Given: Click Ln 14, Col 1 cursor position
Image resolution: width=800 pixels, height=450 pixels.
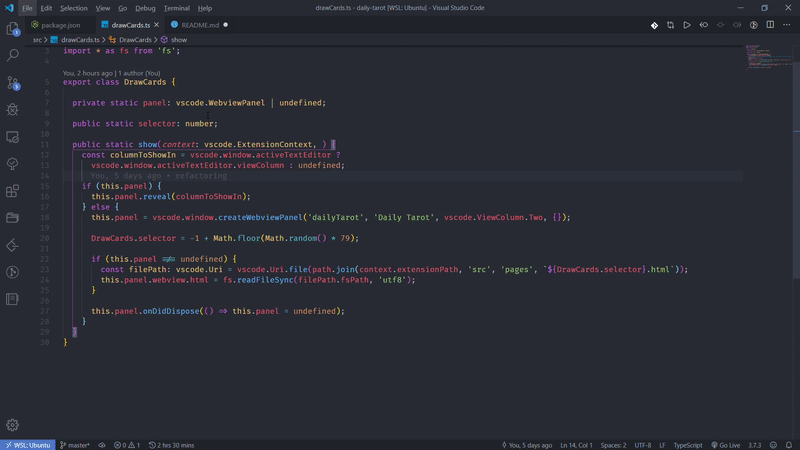Looking at the screenshot, I should click(x=576, y=445).
